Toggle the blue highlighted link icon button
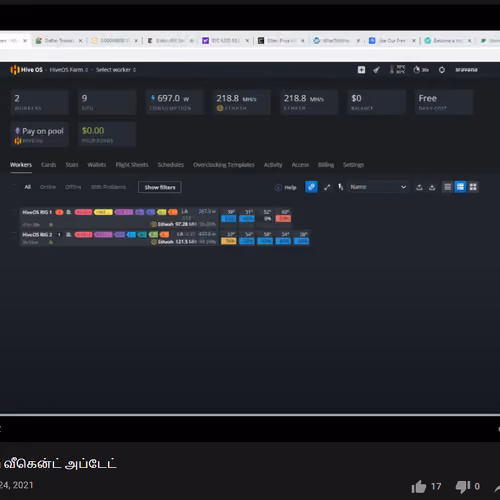 click(311, 187)
